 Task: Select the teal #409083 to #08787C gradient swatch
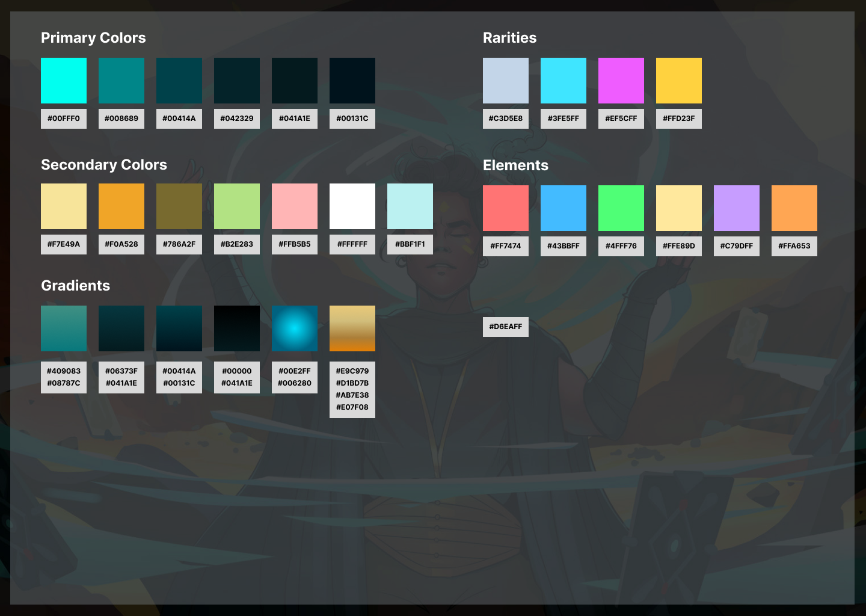(x=64, y=328)
